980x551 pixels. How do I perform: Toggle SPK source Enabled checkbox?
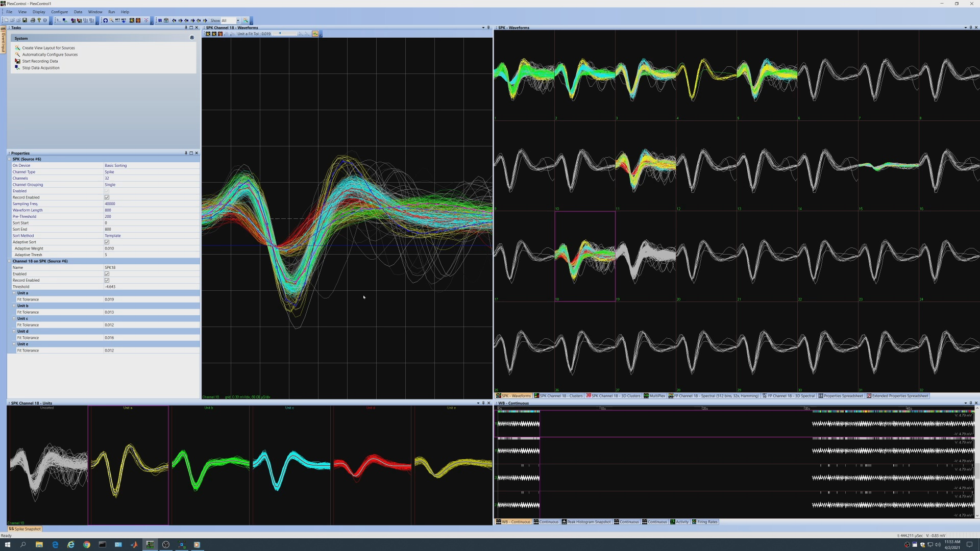pos(107,191)
